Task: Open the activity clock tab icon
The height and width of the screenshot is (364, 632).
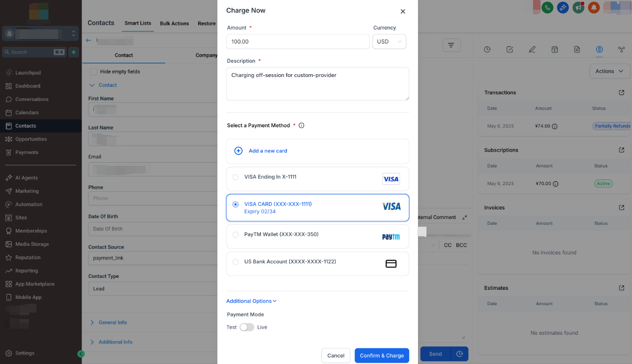Action: (487, 49)
